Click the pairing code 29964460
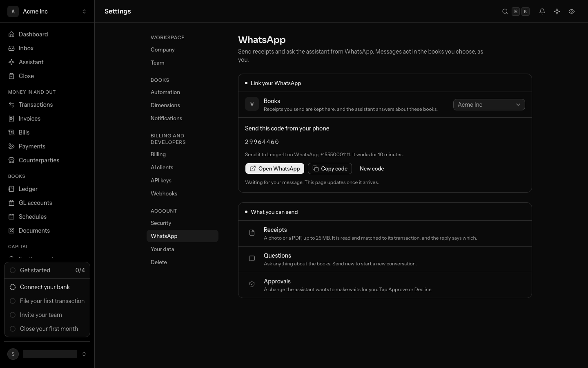The image size is (588, 368). click(x=262, y=142)
